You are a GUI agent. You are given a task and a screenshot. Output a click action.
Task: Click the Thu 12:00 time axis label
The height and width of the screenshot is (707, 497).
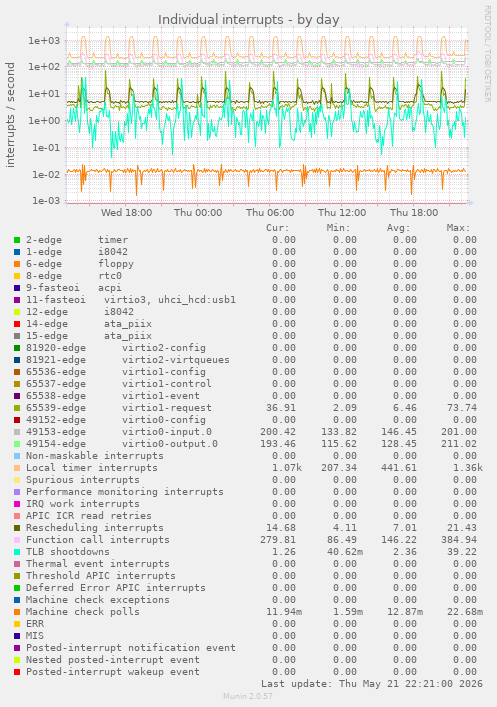coord(342,212)
